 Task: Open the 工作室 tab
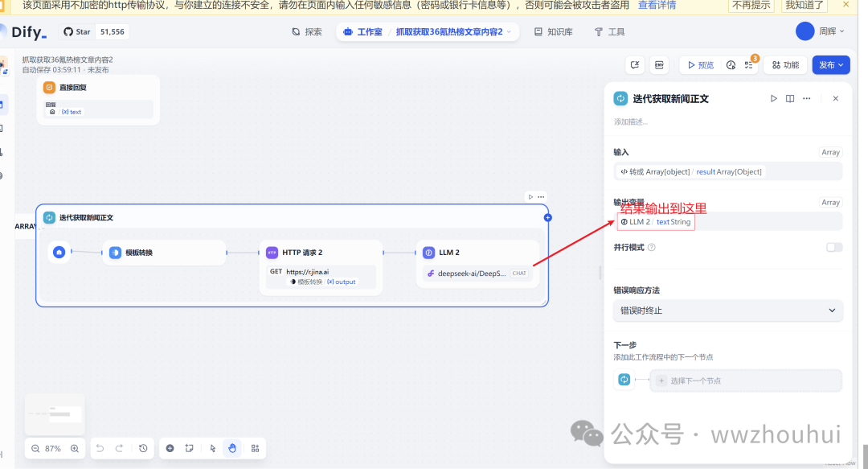click(x=362, y=32)
